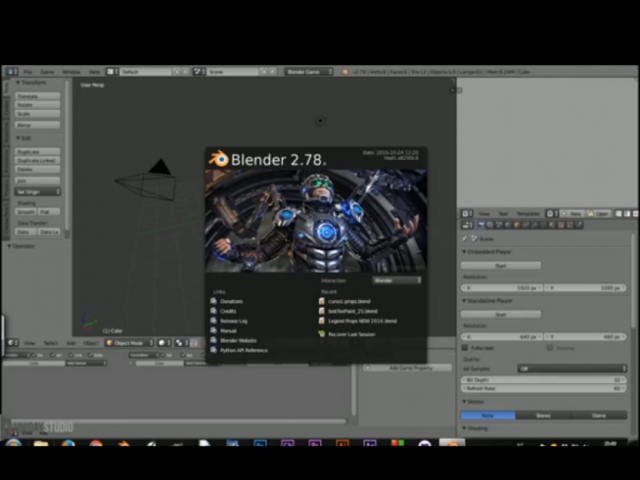Open the Help menu
Viewport: 640px width, 480px height.
(x=94, y=72)
